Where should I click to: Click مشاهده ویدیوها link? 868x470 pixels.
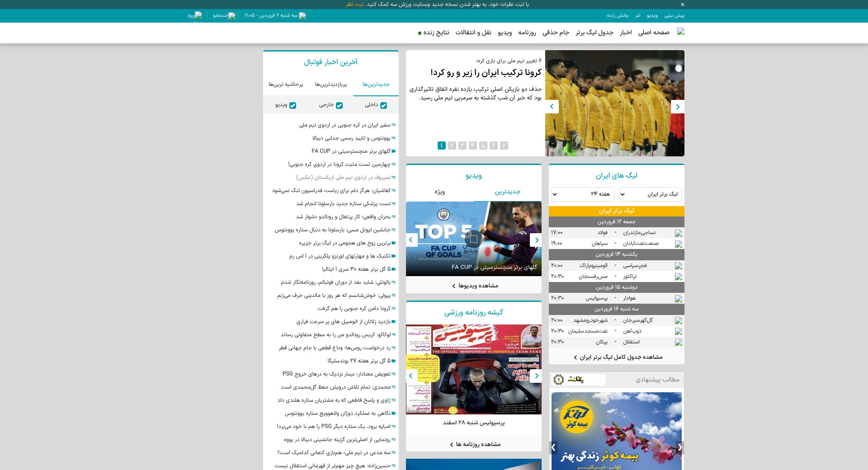pyautogui.click(x=475, y=286)
